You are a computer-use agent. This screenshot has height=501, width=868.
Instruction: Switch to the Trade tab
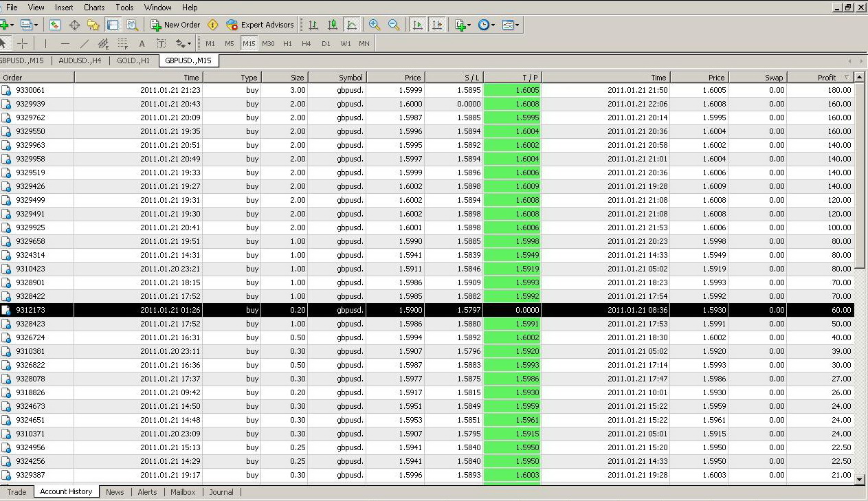(17, 492)
